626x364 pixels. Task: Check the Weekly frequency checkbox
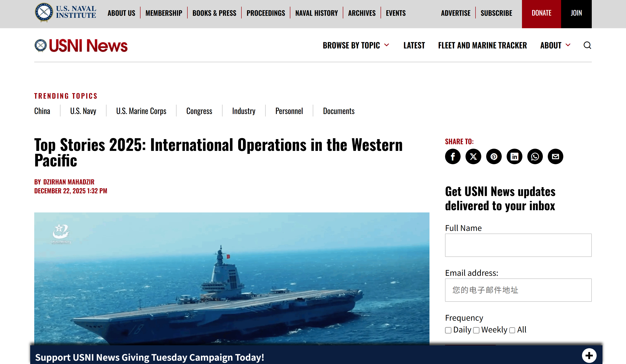tap(476, 330)
